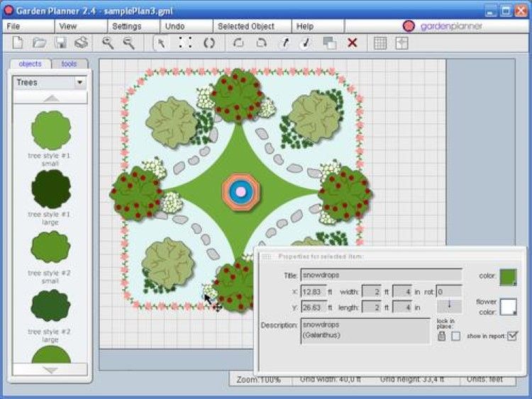Click the Title field containing snowdrops
The image size is (532, 399).
(381, 275)
